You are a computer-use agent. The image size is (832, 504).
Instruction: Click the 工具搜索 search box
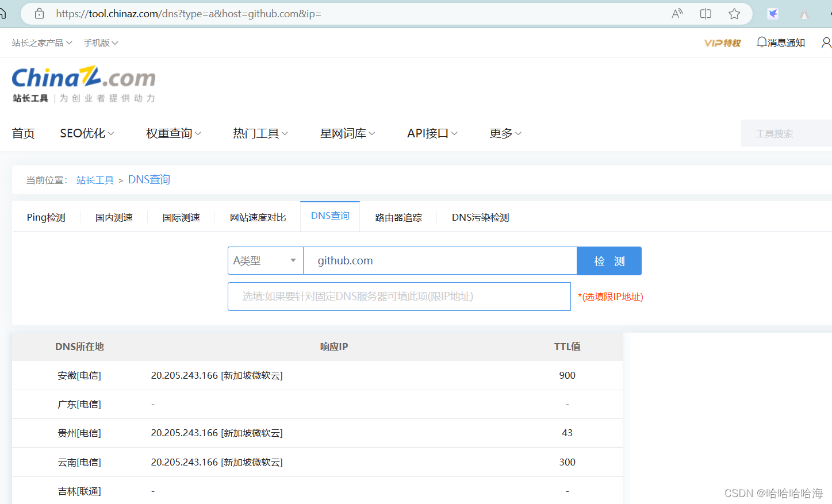pyautogui.click(x=787, y=133)
